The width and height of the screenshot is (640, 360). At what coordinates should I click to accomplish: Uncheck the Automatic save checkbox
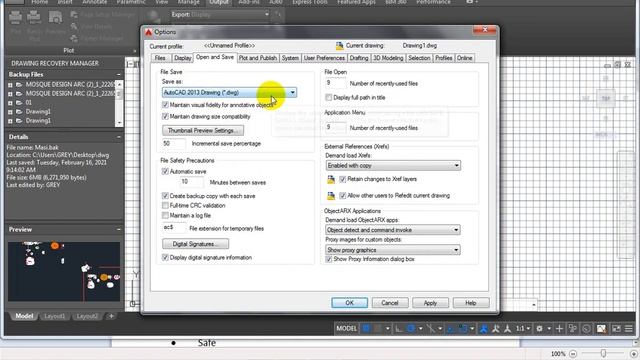165,171
